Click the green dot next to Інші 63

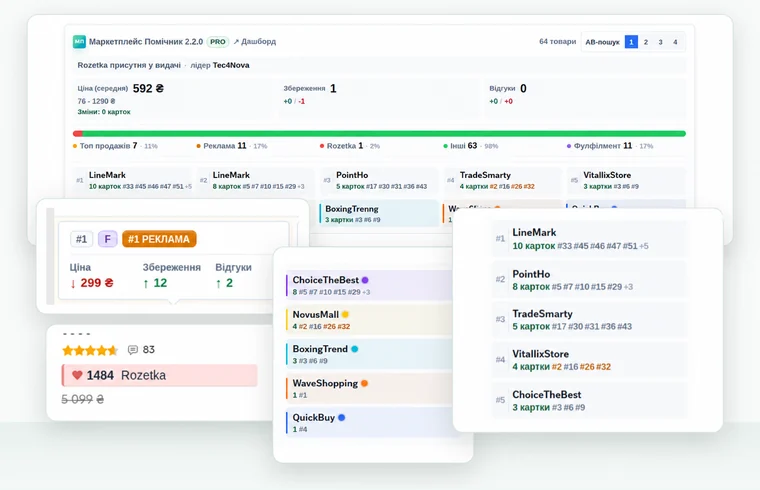(445, 146)
